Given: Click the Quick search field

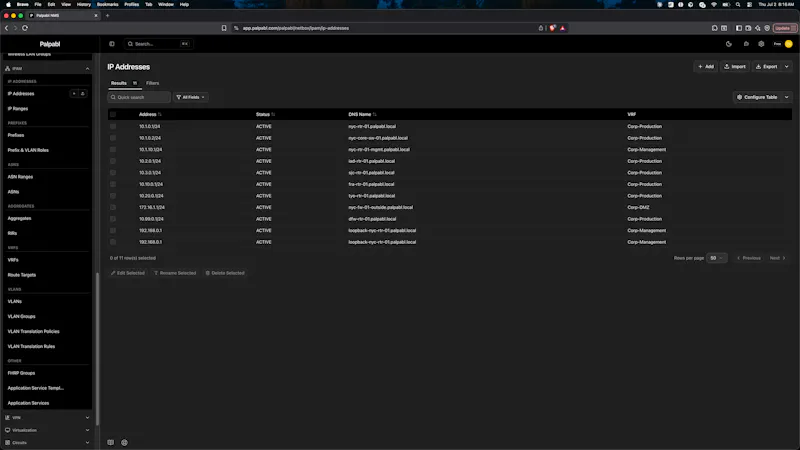Looking at the screenshot, I should (139, 97).
